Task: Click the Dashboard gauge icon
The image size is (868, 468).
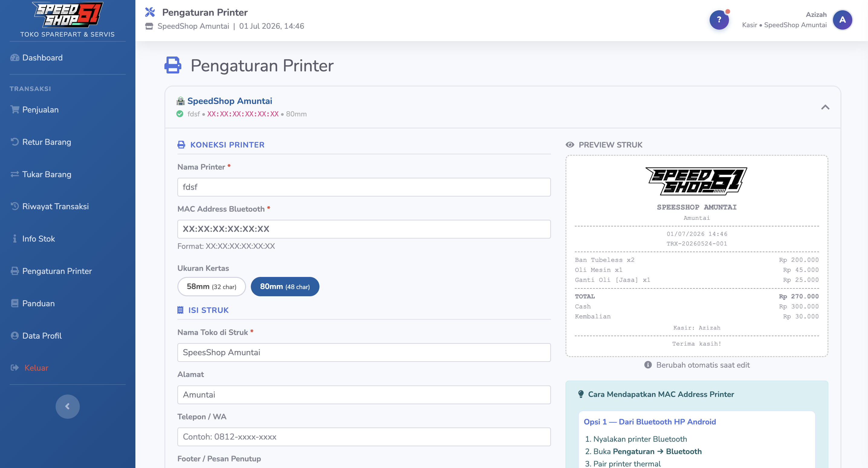Action: click(15, 58)
